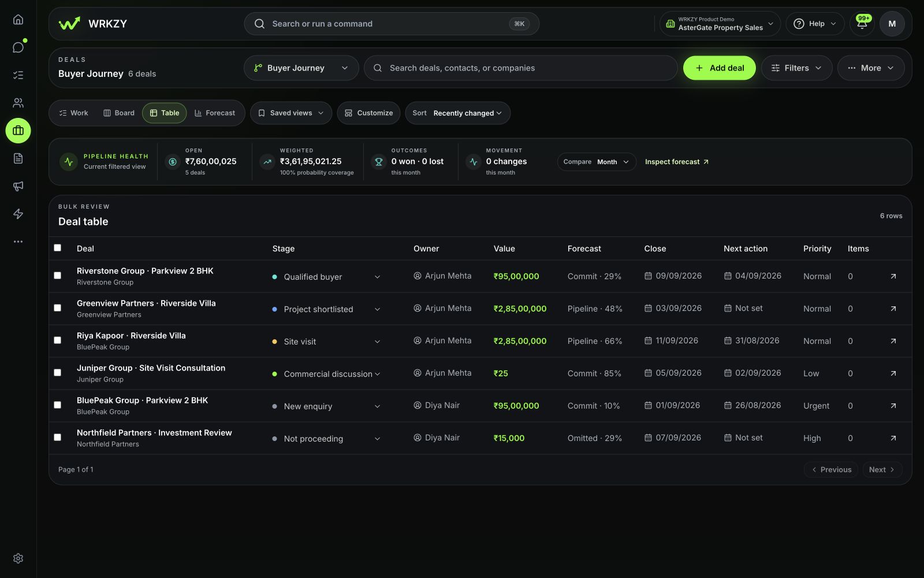Open the settings gear in sidebar
The image size is (924, 578).
tap(18, 558)
